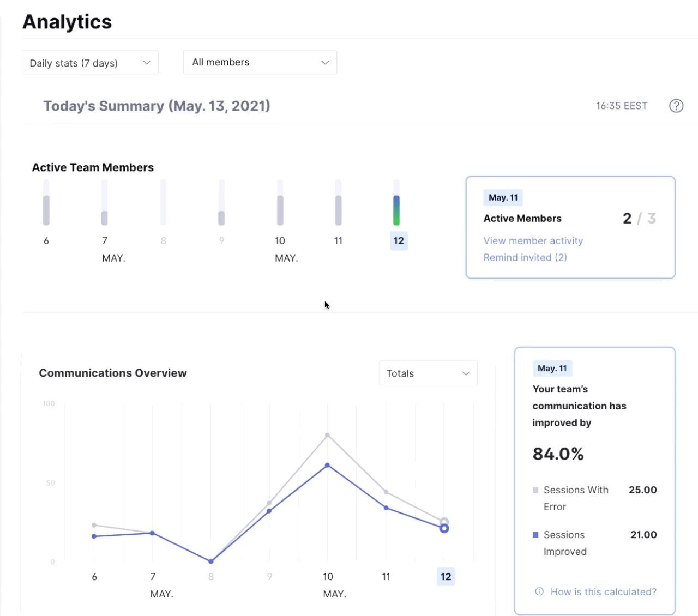Click the info icon beside How is this calculated
The image size is (698, 616).
pos(539,591)
